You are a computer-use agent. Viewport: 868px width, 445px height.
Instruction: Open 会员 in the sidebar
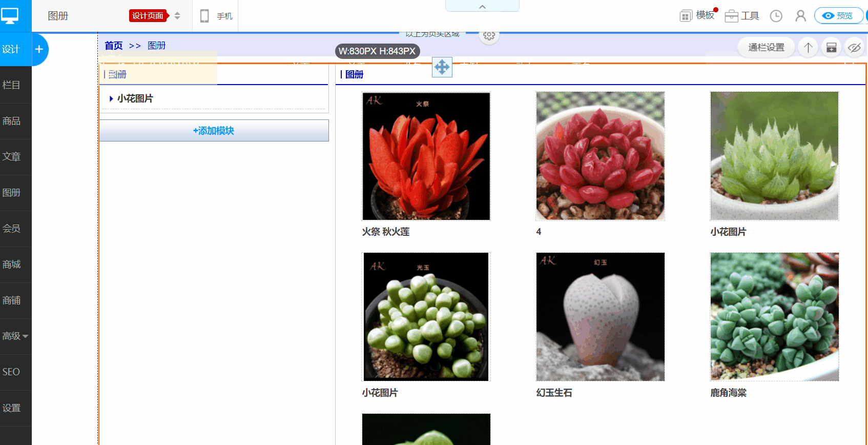11,229
